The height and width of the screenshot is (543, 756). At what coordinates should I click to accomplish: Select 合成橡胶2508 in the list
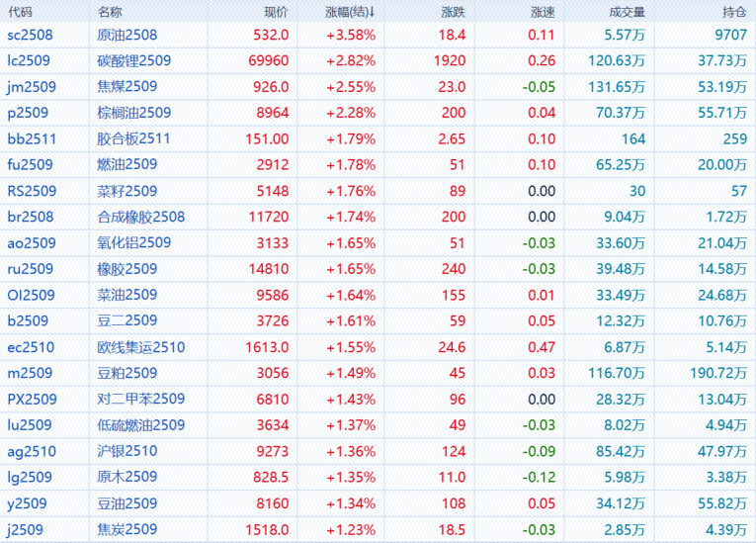(141, 217)
